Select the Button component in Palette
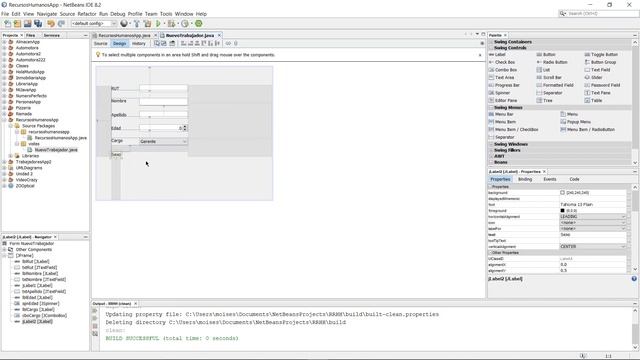The height and width of the screenshot is (360, 640). (546, 54)
